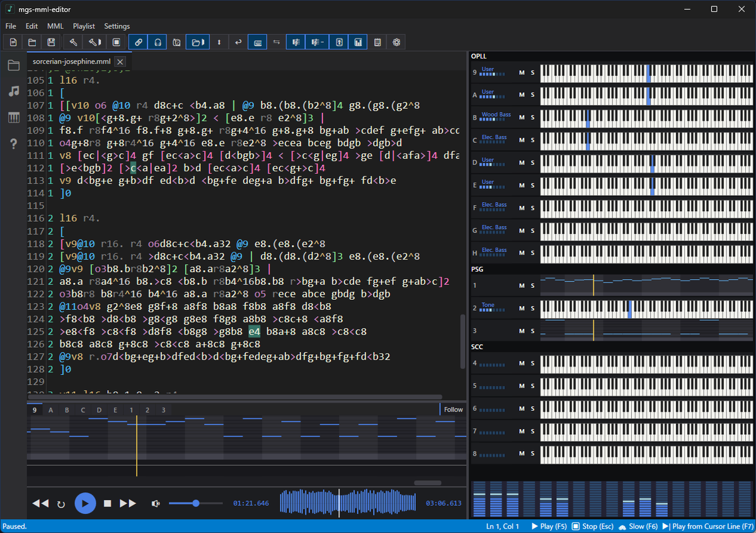Viewport: 756px width, 533px height.
Task: Select track tab C in piano roll
Action: tap(83, 410)
